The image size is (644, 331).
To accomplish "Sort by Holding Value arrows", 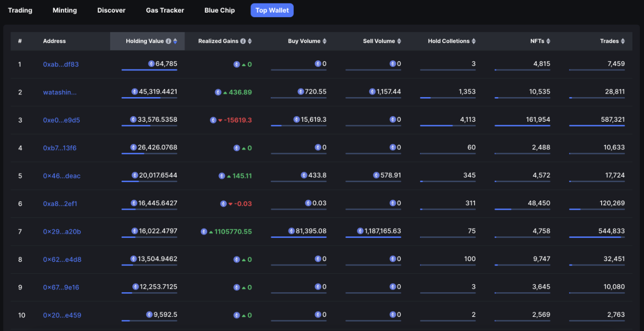I will [x=175, y=41].
